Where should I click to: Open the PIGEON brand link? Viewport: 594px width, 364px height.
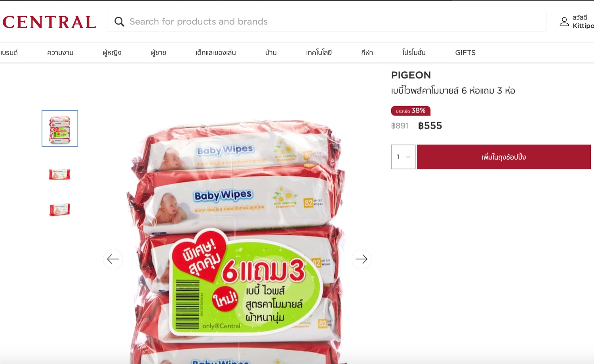(x=411, y=75)
